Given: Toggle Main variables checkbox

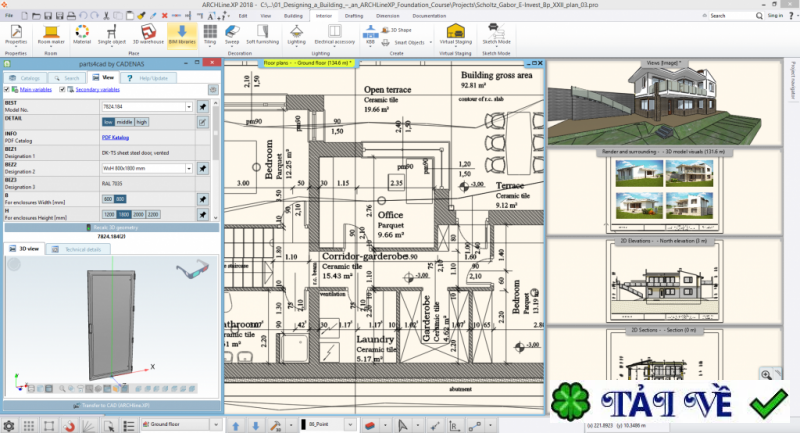Looking at the screenshot, I should tap(8, 89).
